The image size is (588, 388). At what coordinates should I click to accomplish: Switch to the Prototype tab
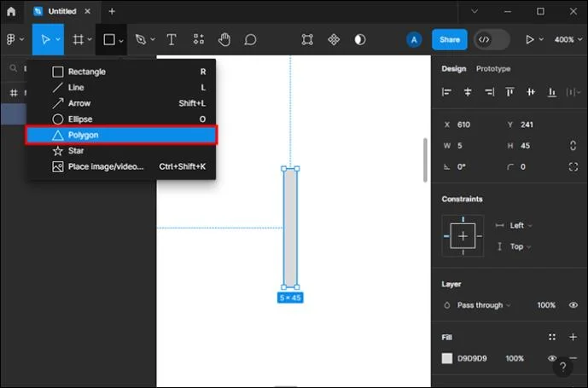[x=493, y=68]
